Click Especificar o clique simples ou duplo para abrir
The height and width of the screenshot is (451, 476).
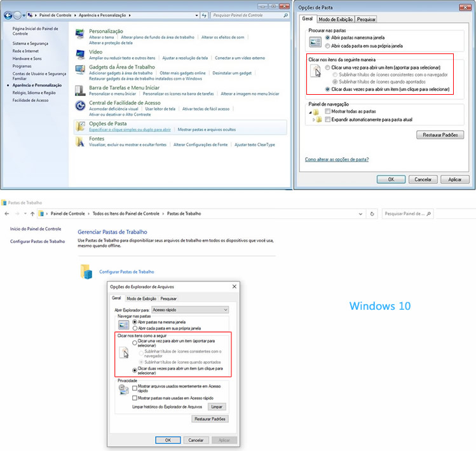[x=130, y=130]
